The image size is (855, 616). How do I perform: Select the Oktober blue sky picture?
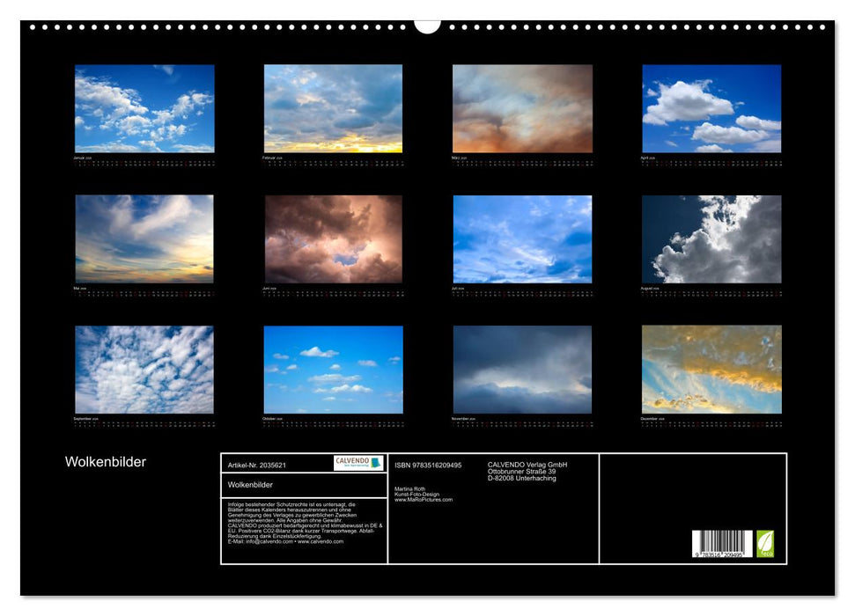coord(333,370)
